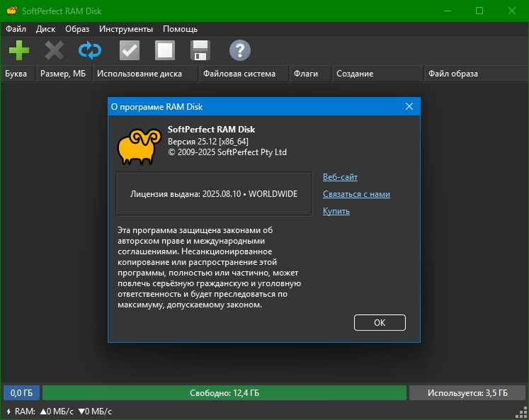The height and width of the screenshot is (420, 529).
Task: Sort by the Размер, МБ column header
Action: (x=64, y=74)
